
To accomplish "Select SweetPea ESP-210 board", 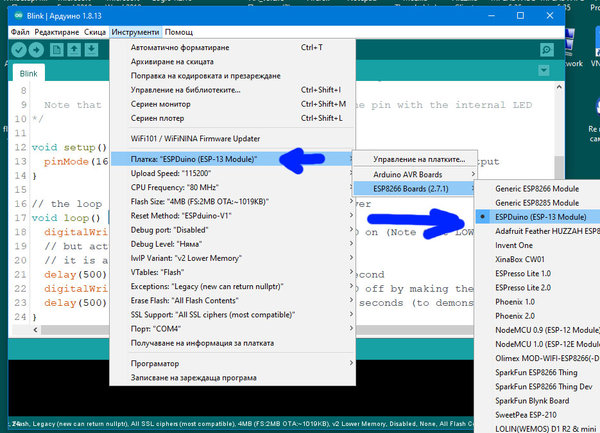I will [x=538, y=415].
